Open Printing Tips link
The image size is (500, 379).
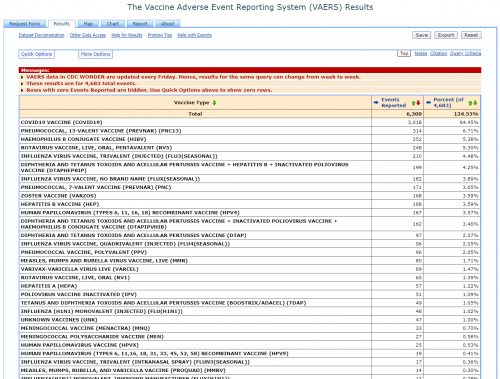pos(160,35)
